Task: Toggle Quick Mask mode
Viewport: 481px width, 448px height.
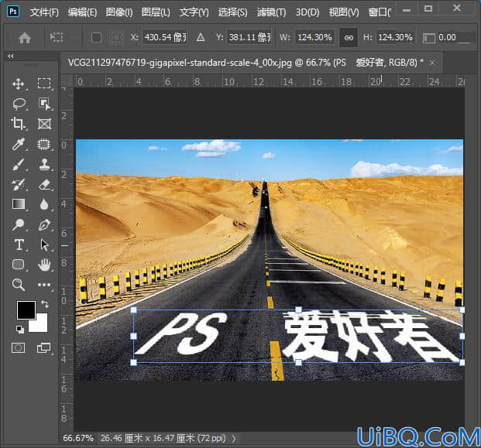Action: point(18,347)
